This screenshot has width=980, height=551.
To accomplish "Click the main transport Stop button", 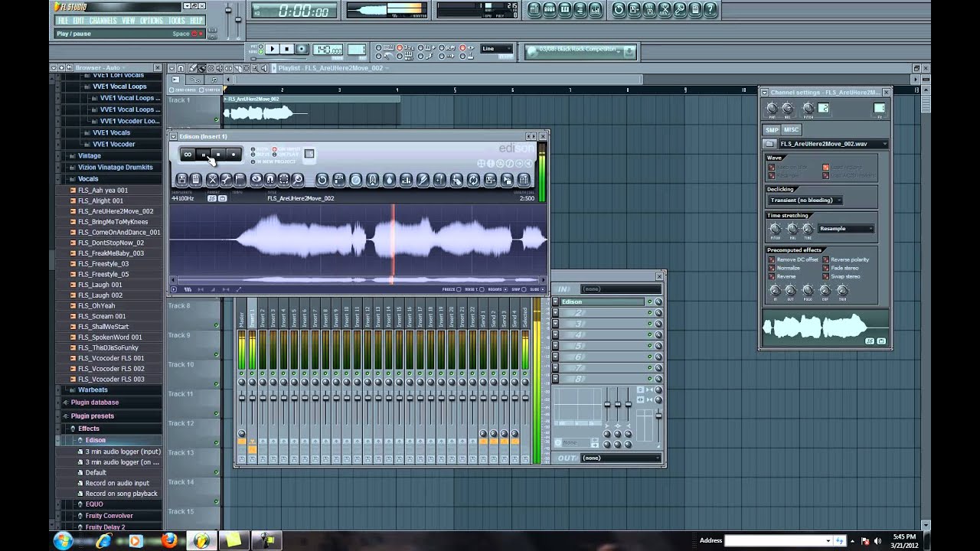I will [x=286, y=49].
